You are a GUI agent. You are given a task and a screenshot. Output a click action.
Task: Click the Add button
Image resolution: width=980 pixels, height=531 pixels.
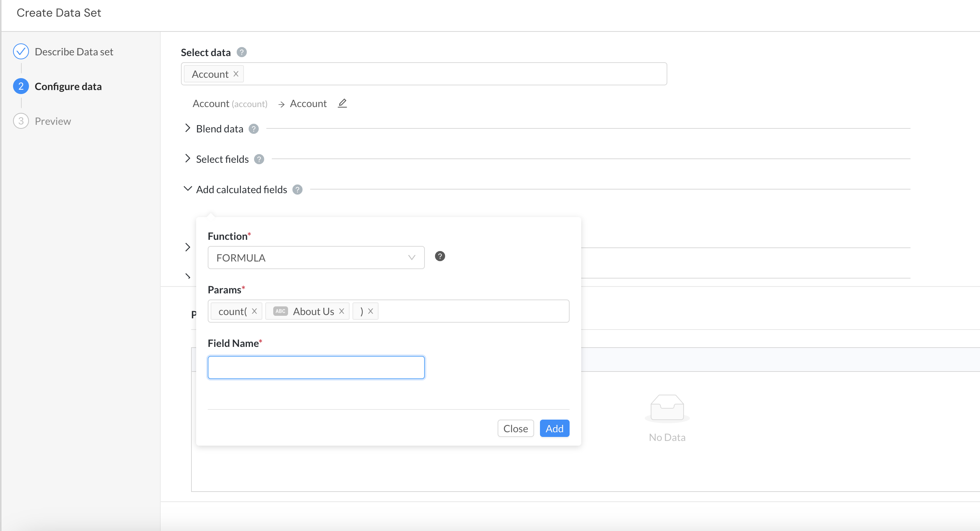coord(555,428)
